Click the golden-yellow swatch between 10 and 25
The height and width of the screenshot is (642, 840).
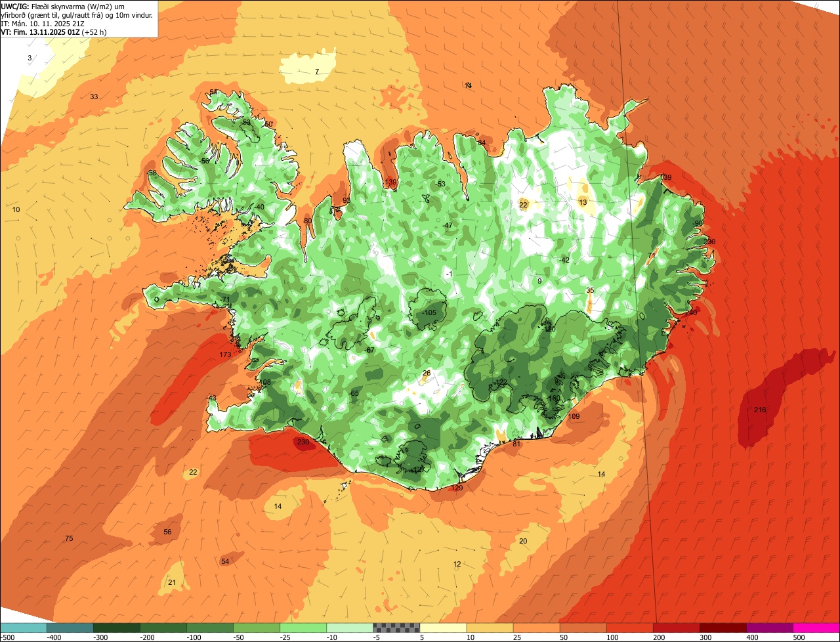tap(490, 628)
